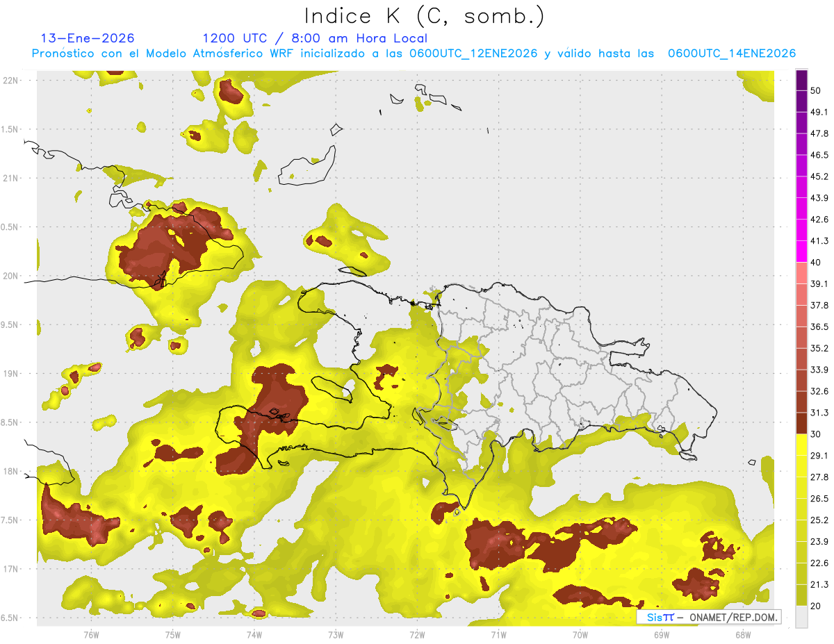Pick the olive swatch between 20 and 21.3
834x644 pixels.
click(802, 595)
